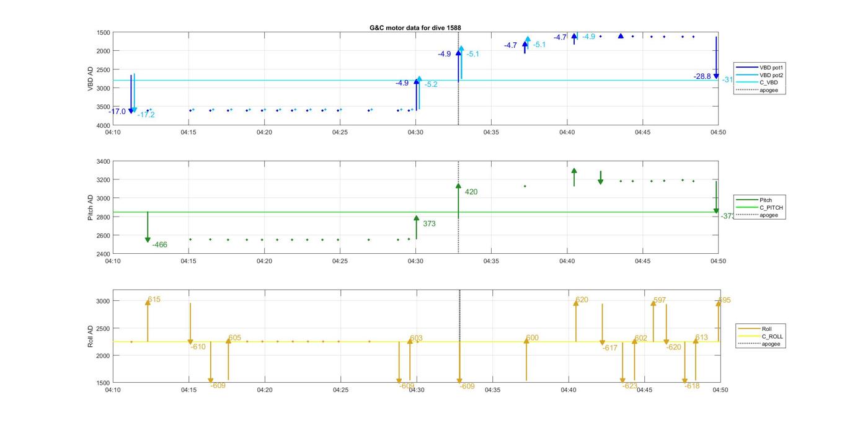Click the "-17.2" VBD data label
The height and width of the screenshot is (430, 868).
146,115
